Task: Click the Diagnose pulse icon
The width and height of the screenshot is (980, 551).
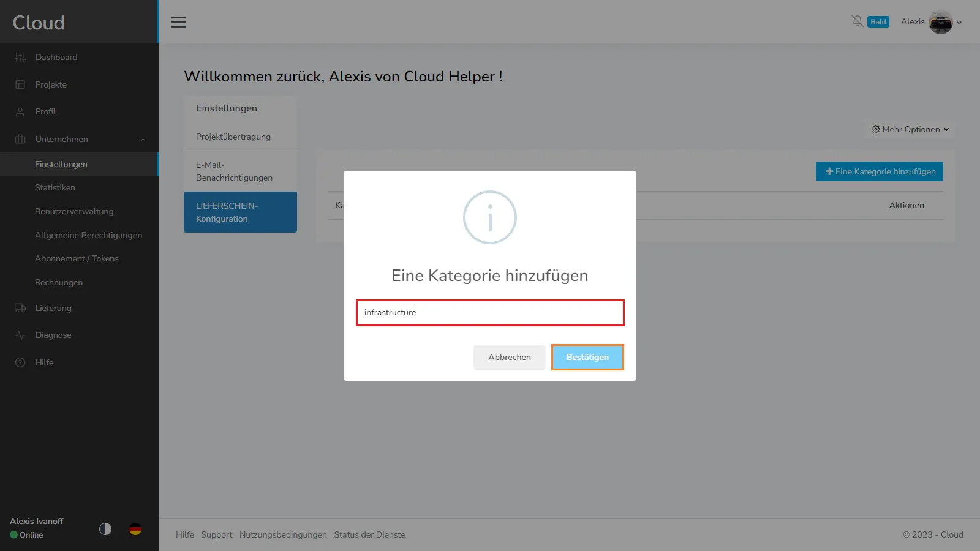Action: [x=20, y=335]
